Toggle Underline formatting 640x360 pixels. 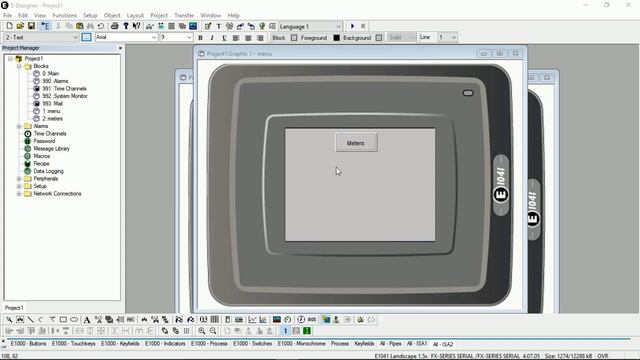[224, 38]
